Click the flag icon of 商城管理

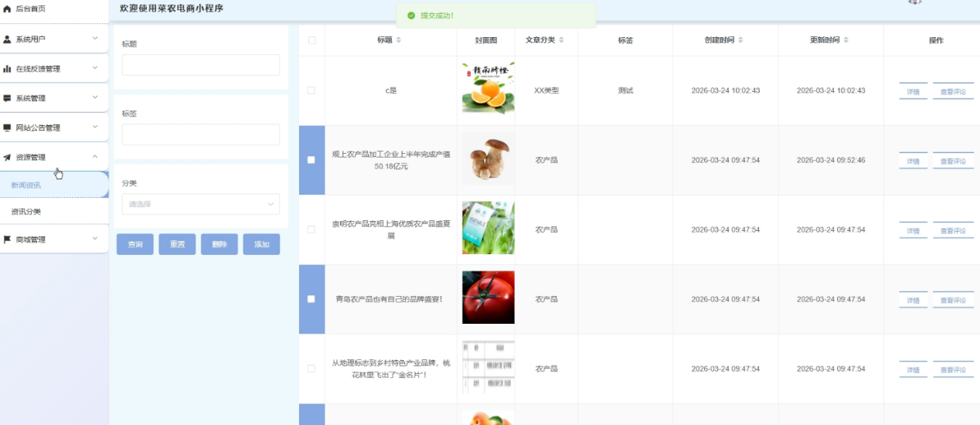click(x=7, y=240)
